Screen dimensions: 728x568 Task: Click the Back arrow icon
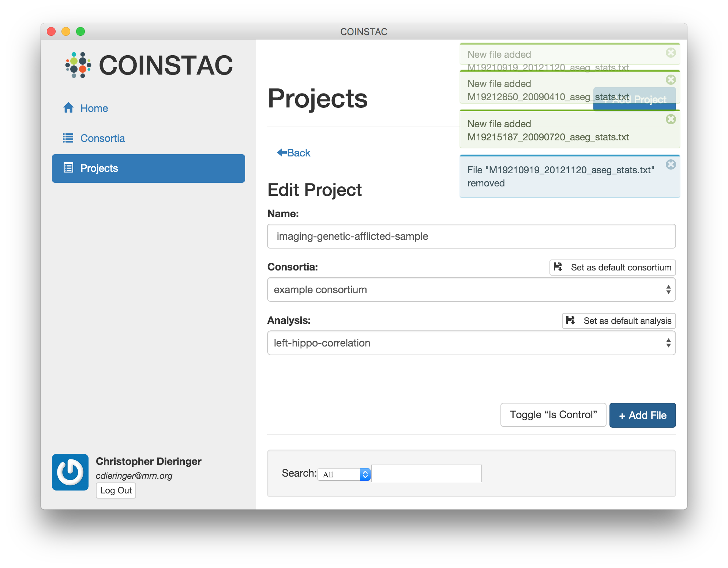(x=282, y=152)
